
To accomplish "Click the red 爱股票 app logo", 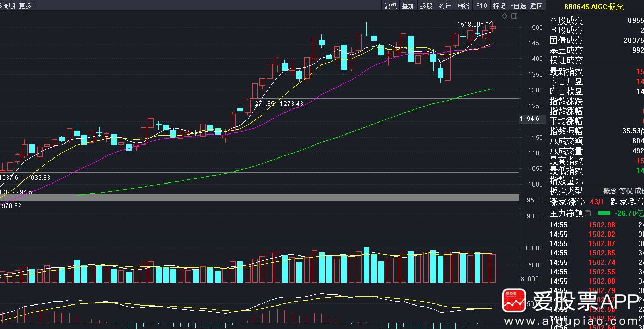I will 514,301.
